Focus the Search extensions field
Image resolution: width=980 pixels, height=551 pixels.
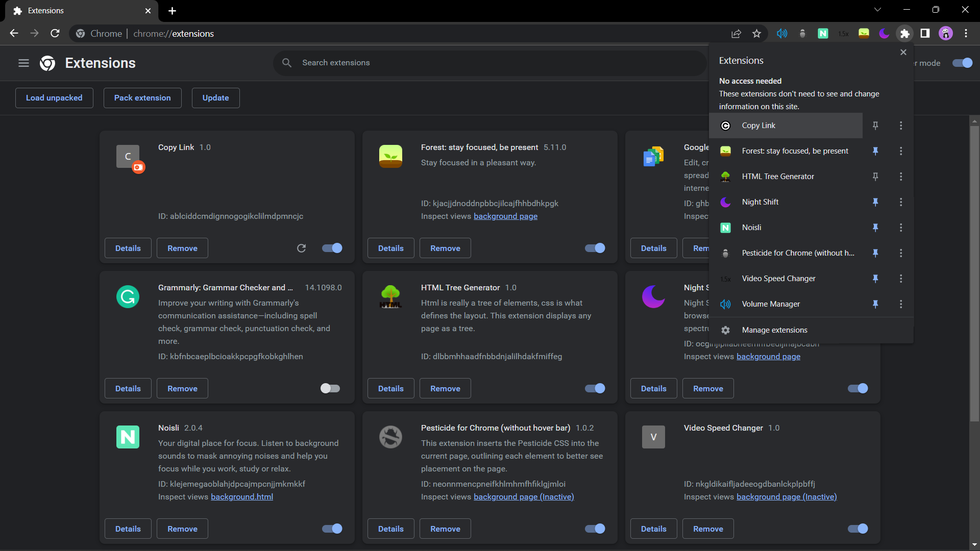pos(490,63)
